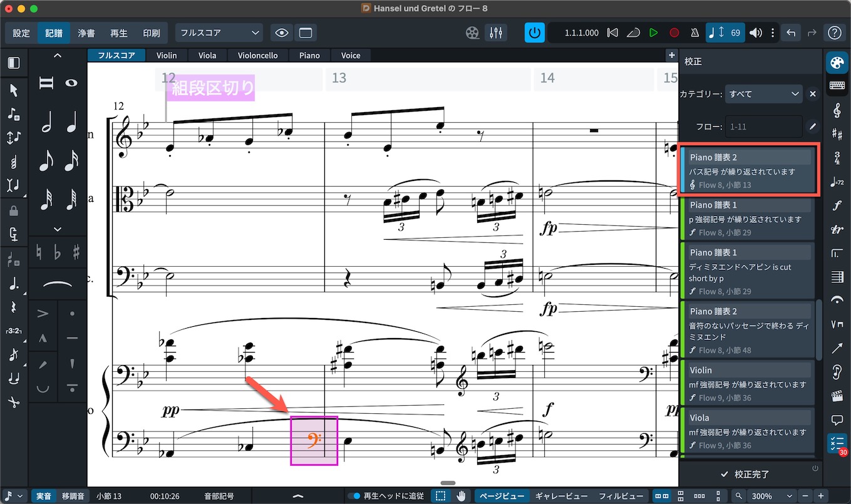851x504 pixels.
Task: Open the on-screen keyboard panel icon
Action: pos(837,85)
